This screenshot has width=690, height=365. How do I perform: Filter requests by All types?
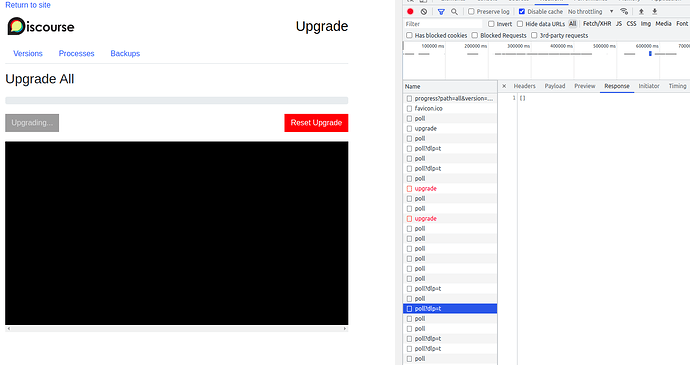coord(573,24)
